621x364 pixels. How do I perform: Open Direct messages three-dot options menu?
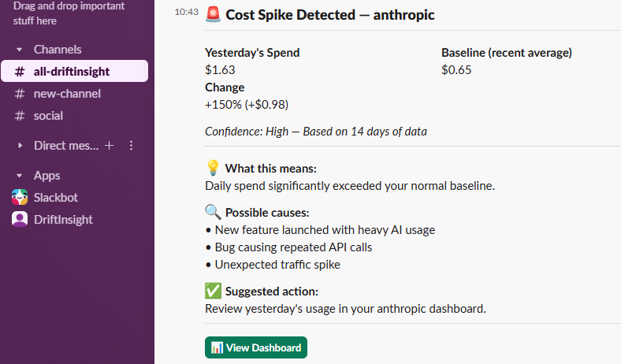131,146
